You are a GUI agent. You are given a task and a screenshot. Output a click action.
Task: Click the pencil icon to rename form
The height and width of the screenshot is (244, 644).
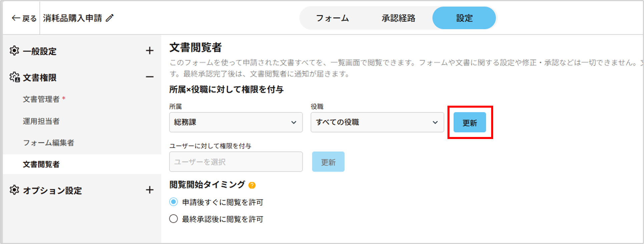click(110, 18)
